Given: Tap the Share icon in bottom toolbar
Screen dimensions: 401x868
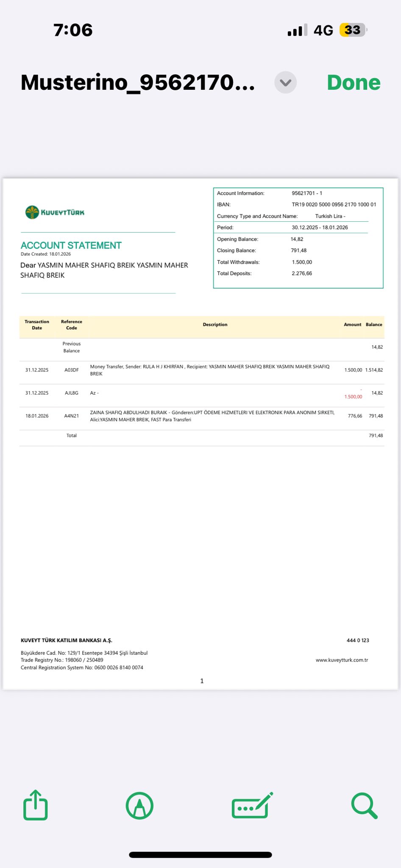Looking at the screenshot, I should pos(35,805).
